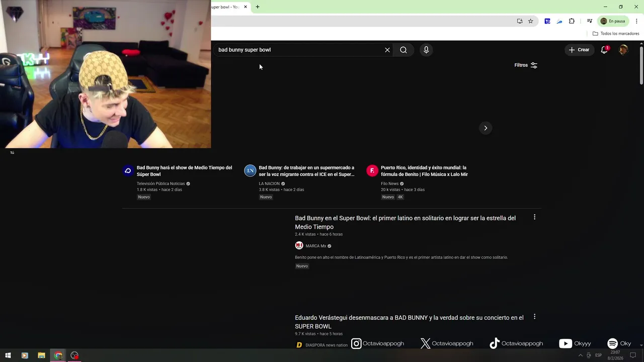This screenshot has width=644, height=362.
Task: Open the YouTube notifications bell
Action: coord(605,50)
